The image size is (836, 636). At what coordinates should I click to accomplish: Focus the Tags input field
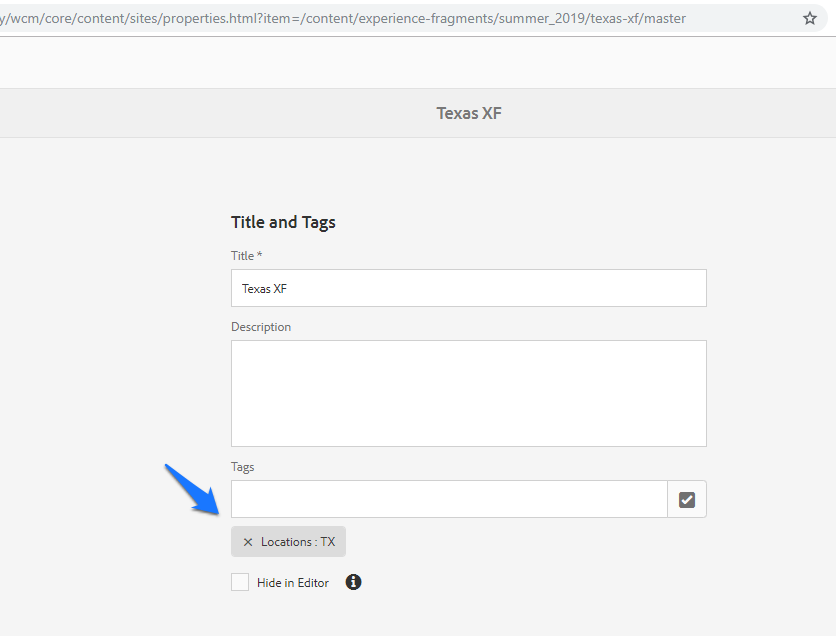pos(449,499)
